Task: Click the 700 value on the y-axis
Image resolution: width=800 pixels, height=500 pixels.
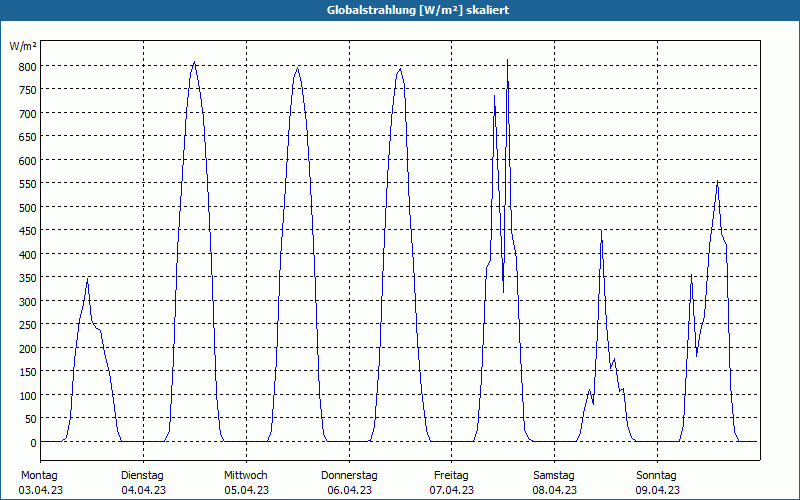Action: point(28,113)
